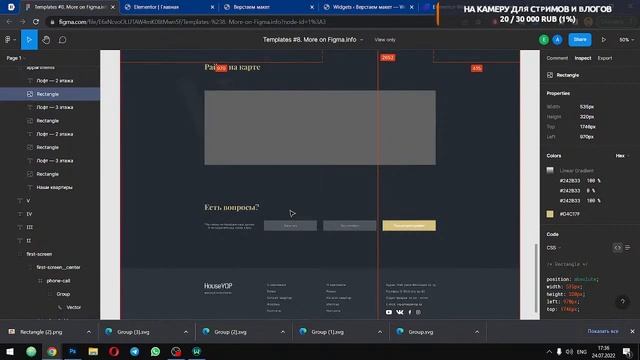The height and width of the screenshot is (360, 640).
Task: Open the Figma main menu icon
Action: pos(10,40)
